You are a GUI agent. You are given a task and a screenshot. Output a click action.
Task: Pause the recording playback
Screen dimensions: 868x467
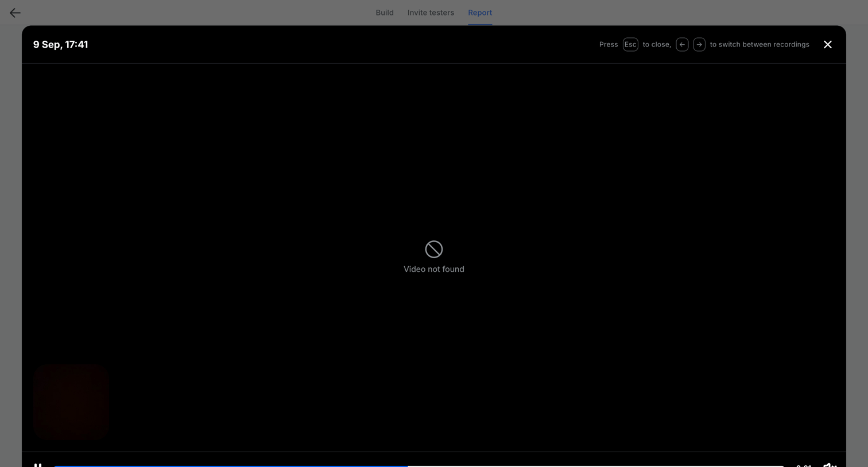coord(38,465)
